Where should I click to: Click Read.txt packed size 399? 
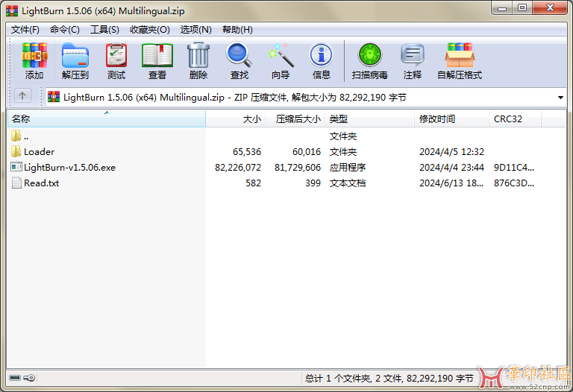313,183
